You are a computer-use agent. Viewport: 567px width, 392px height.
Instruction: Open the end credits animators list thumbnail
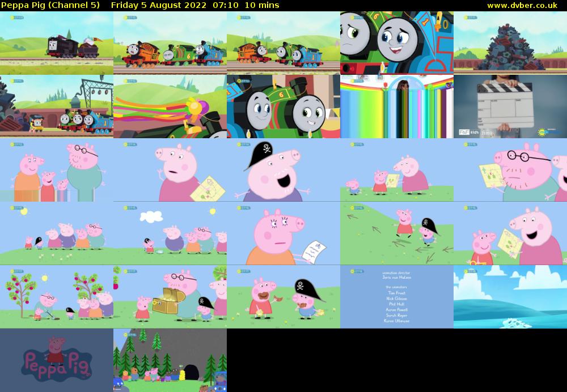(397, 297)
